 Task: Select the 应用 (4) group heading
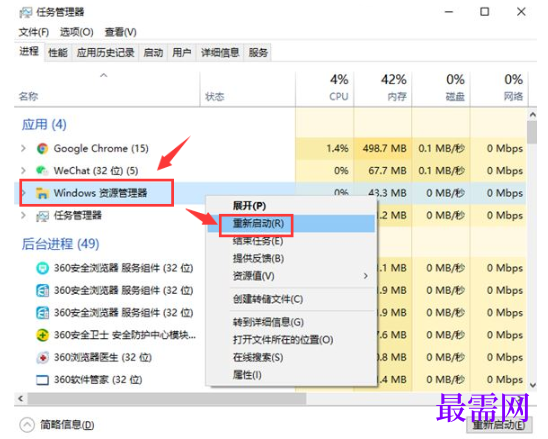44,124
